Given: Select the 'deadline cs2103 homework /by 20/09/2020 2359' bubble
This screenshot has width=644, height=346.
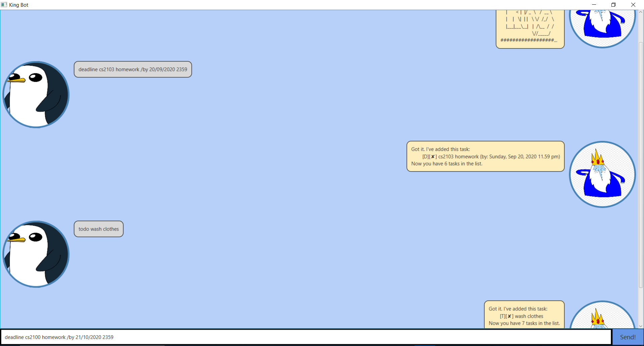Looking at the screenshot, I should pos(133,69).
